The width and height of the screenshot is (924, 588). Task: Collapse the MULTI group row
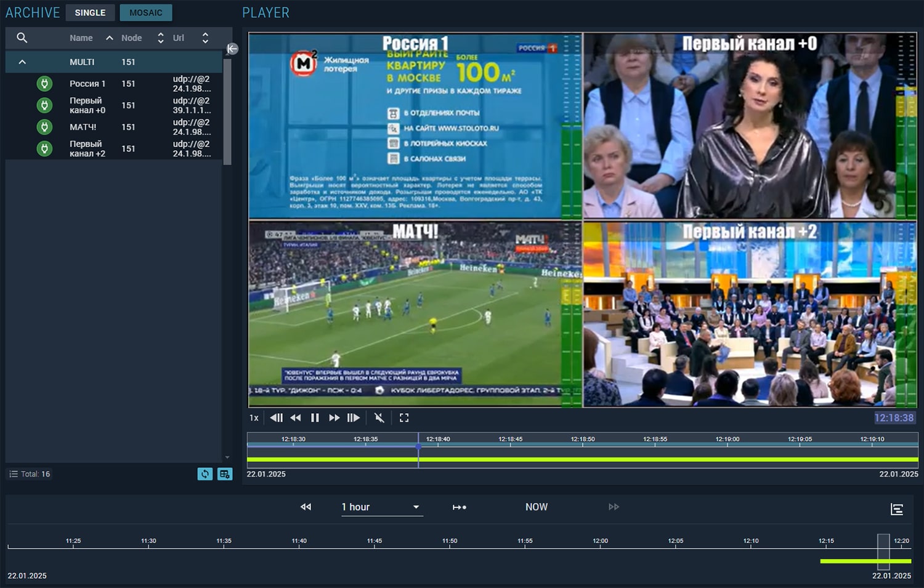point(22,62)
